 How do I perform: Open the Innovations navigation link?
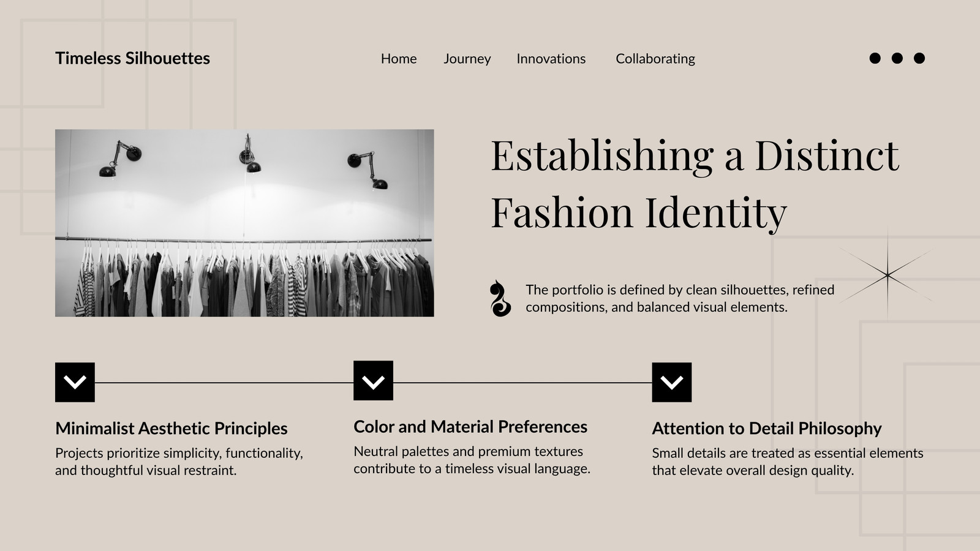click(551, 59)
